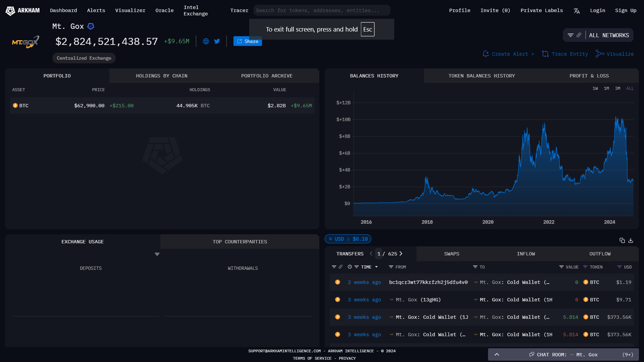Screen dimensions: 644x362
Task: Open the Outflow tab
Action: point(600,254)
